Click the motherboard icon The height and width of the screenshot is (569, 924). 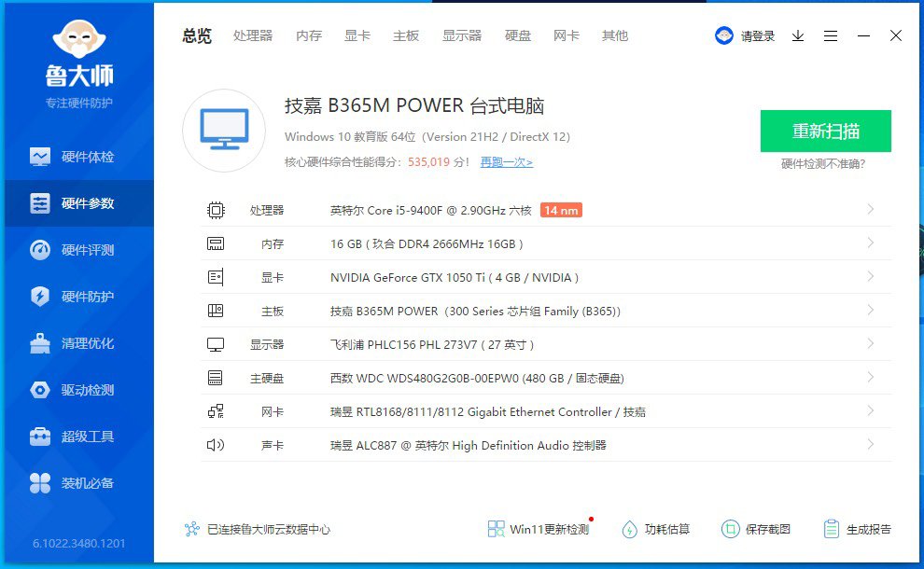click(216, 311)
